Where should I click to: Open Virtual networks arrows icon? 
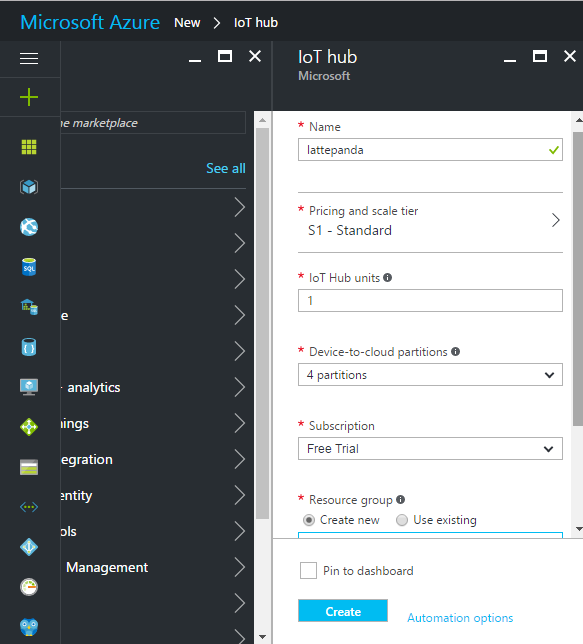pos(29,507)
